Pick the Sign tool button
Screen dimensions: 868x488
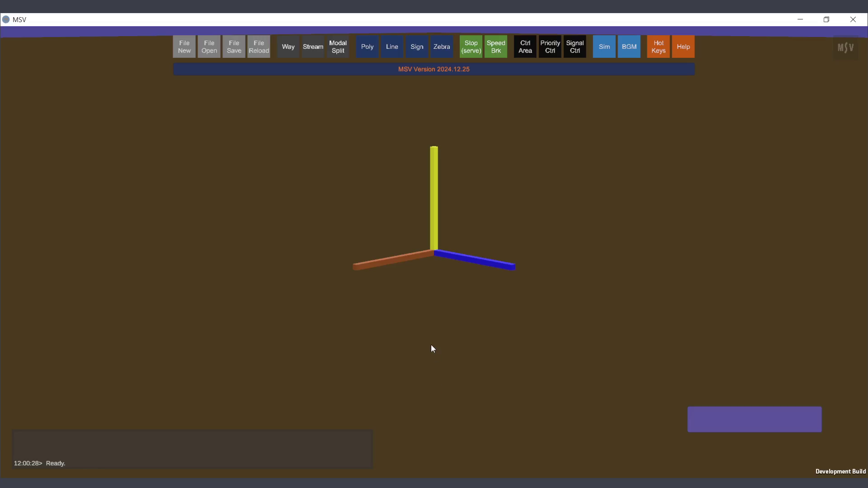point(417,47)
